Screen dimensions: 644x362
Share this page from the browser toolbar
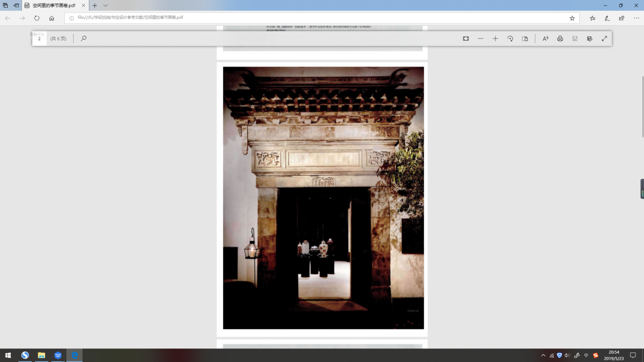click(x=622, y=18)
